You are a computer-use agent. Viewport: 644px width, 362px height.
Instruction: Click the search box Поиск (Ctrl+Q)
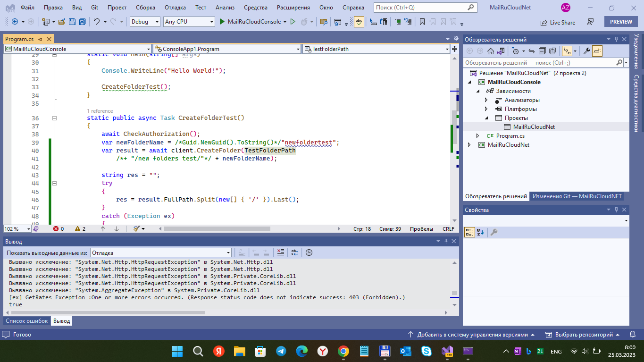click(x=425, y=8)
